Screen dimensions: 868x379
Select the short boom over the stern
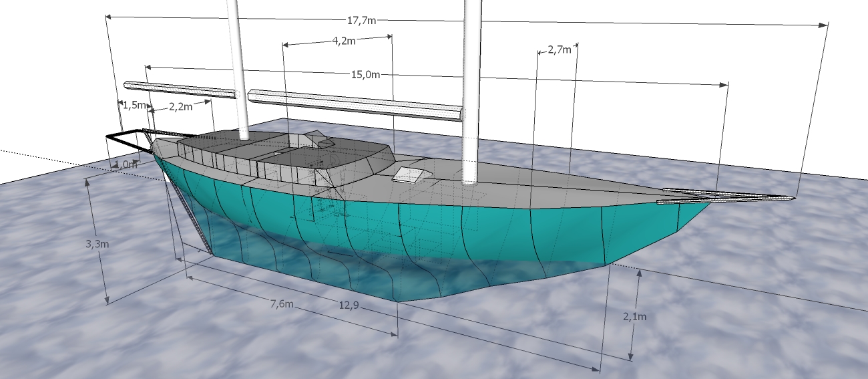pyautogui.click(x=180, y=90)
